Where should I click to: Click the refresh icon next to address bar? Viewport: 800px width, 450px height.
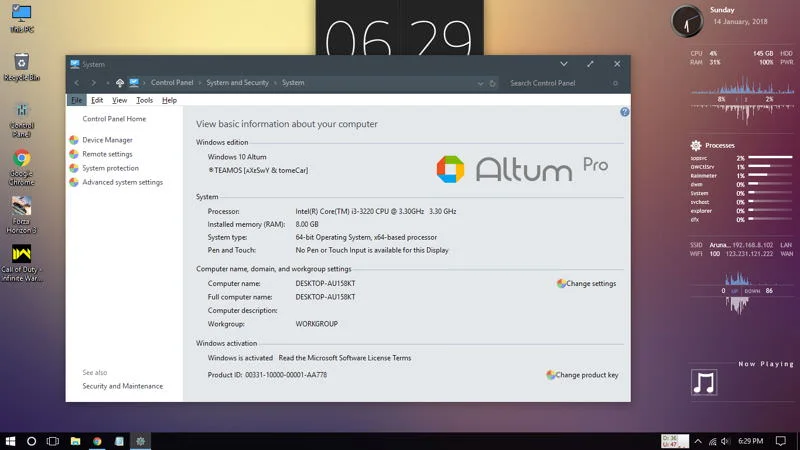[x=492, y=83]
